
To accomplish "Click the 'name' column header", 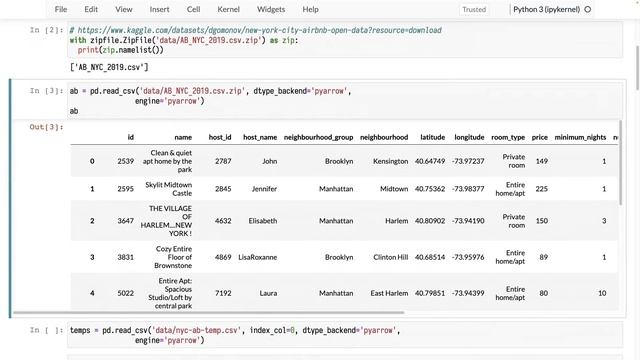I will pos(183,138).
